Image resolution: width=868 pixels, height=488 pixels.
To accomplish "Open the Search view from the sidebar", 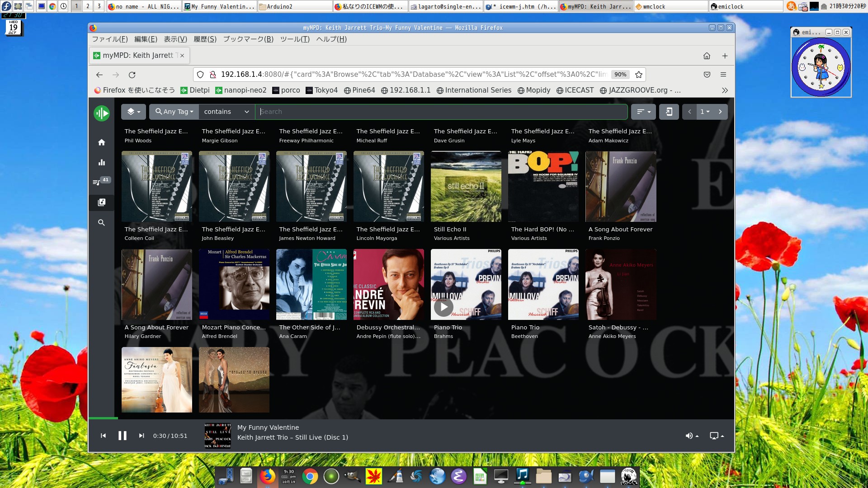I will point(101,222).
